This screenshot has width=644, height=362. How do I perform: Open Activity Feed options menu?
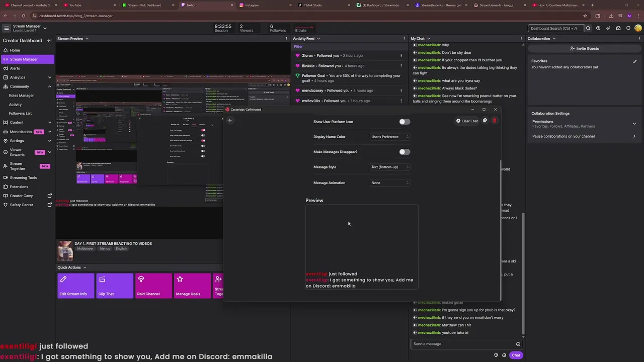pyautogui.click(x=404, y=39)
